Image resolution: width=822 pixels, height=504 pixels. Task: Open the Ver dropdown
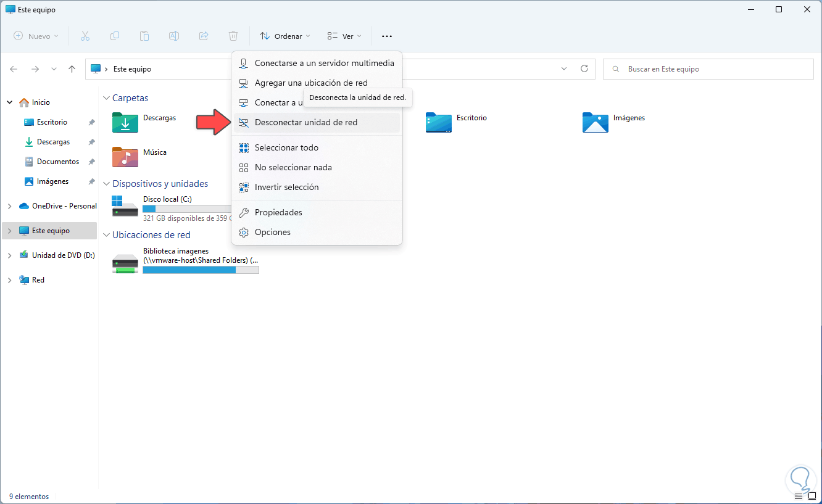[x=344, y=36]
